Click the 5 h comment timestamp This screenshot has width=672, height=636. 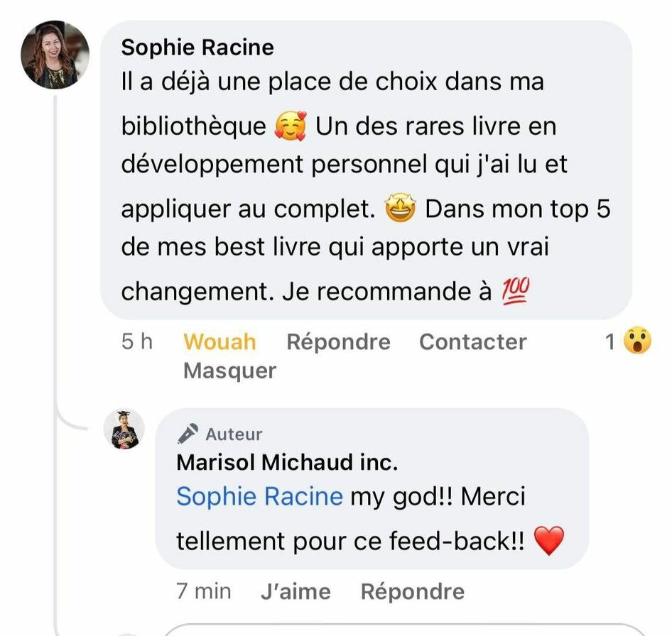137,342
